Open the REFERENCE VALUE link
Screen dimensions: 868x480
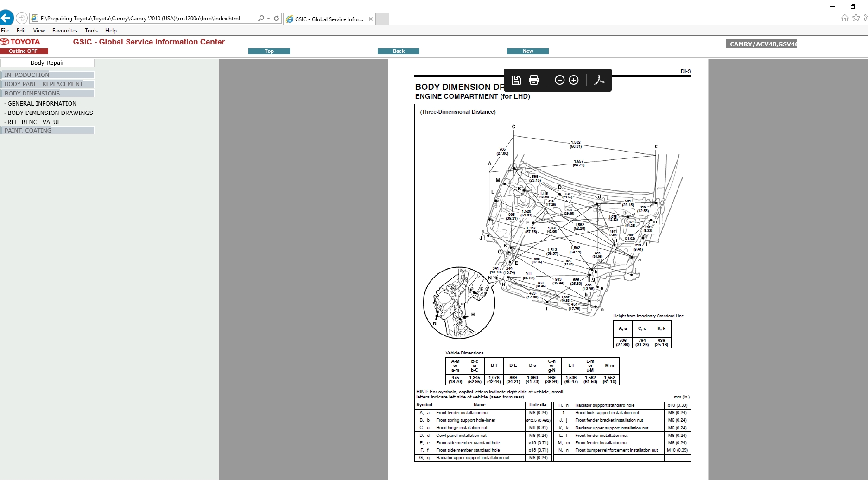tap(34, 122)
